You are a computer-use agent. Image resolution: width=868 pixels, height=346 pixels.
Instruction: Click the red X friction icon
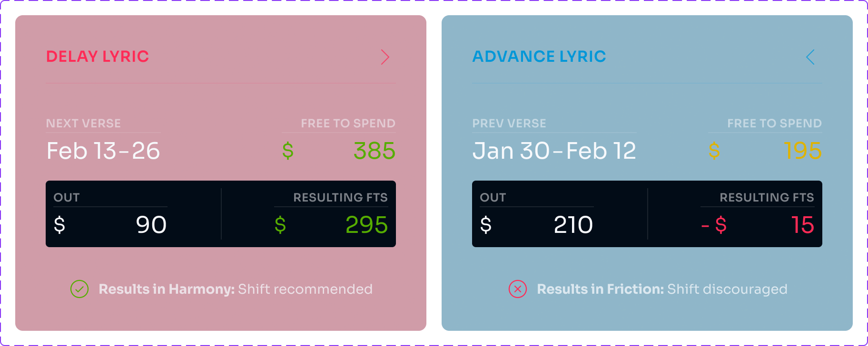518,289
